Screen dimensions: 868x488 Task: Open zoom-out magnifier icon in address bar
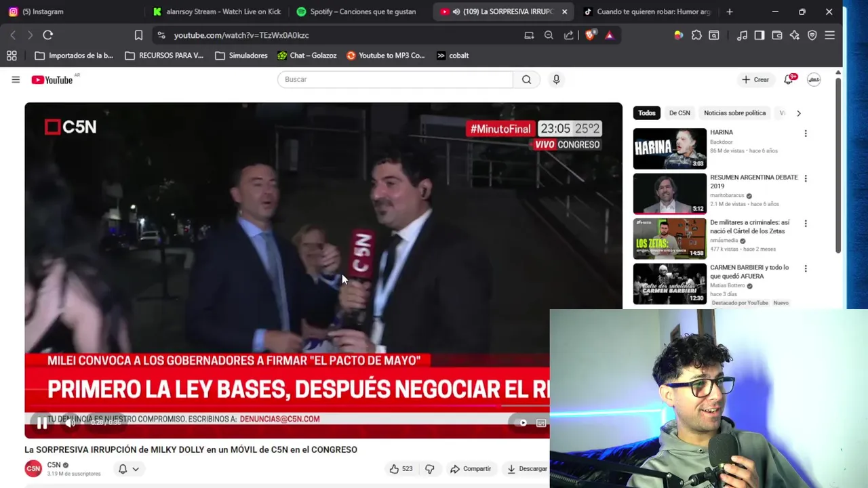(x=549, y=35)
